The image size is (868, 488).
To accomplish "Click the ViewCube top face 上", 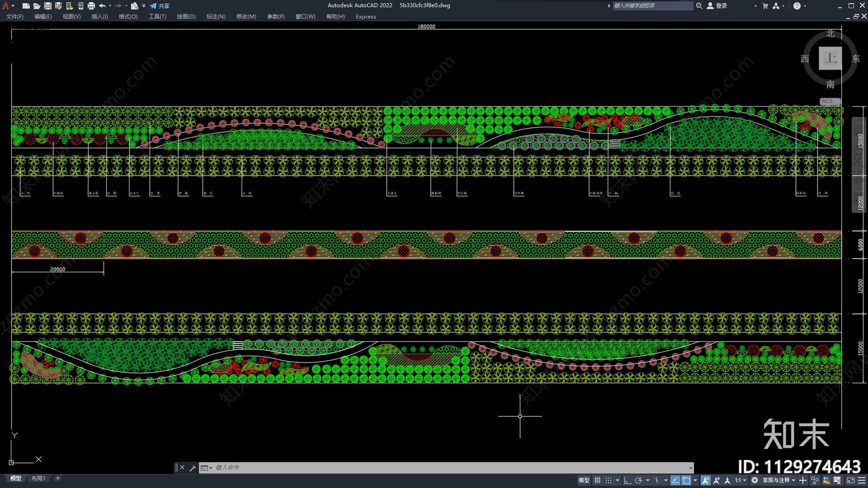I will point(830,59).
